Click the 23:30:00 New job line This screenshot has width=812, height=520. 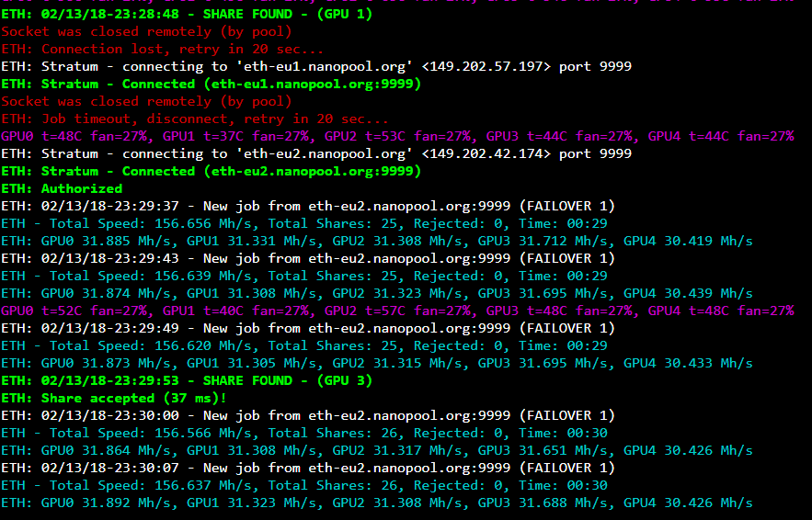(308, 415)
